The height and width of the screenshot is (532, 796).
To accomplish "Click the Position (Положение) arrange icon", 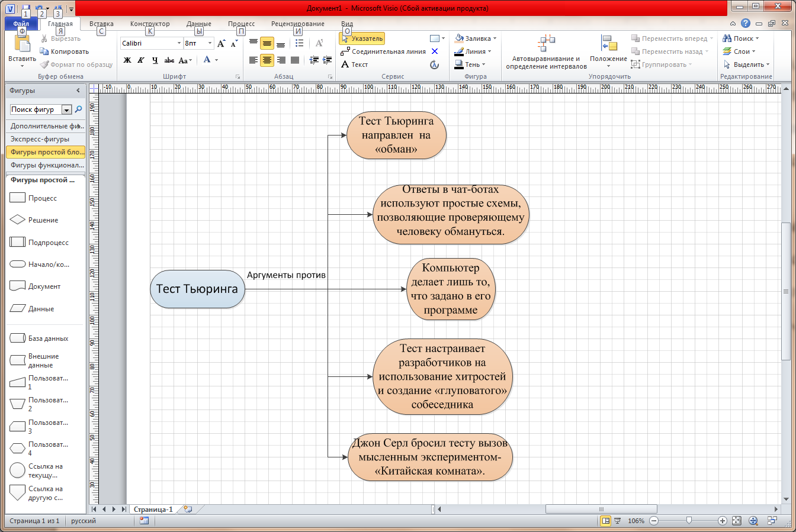I will point(608,44).
